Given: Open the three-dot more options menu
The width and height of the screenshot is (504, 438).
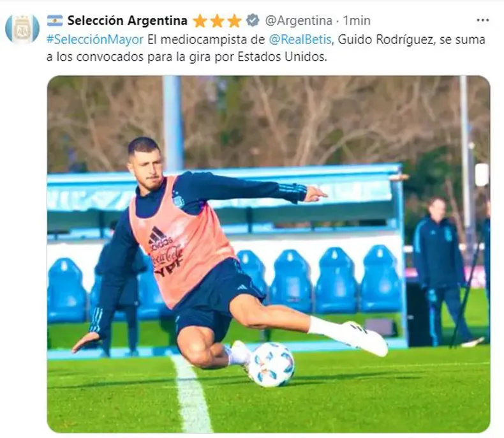Looking at the screenshot, I should tap(482, 20).
